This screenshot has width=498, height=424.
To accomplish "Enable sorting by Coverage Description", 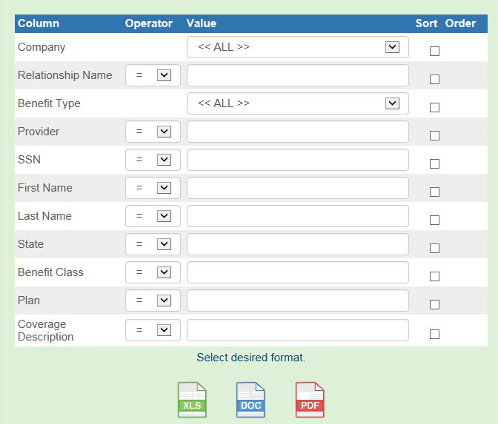I will point(435,334).
